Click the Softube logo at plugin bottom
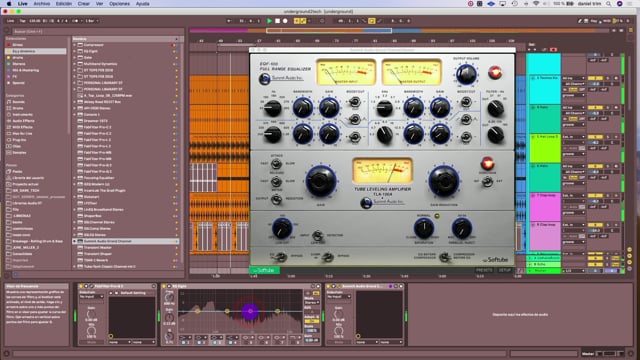Screen dimensions: 640x360 (495, 260)
